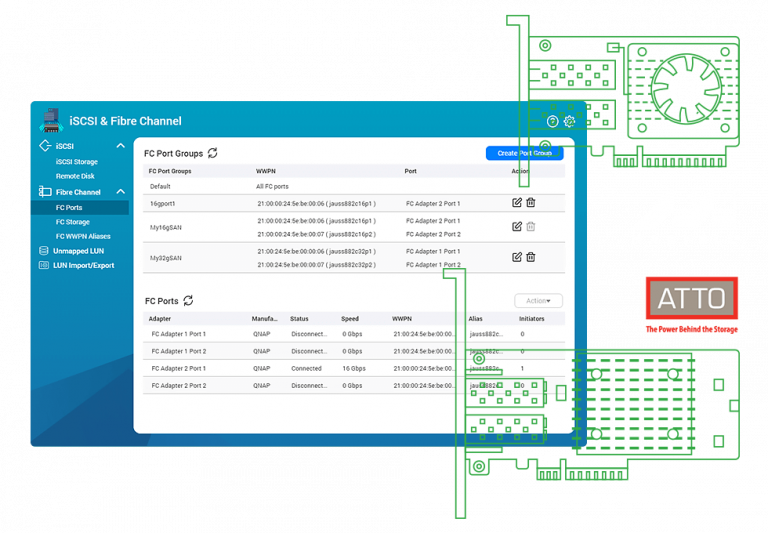Click the iSCSI & Fibre Channel app icon
The height and width of the screenshot is (533, 768).
point(51,121)
